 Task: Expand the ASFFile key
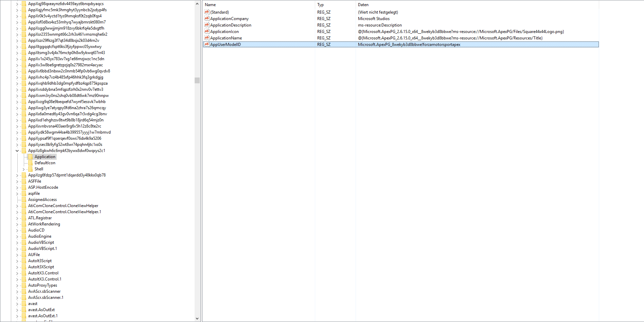pyautogui.click(x=17, y=181)
